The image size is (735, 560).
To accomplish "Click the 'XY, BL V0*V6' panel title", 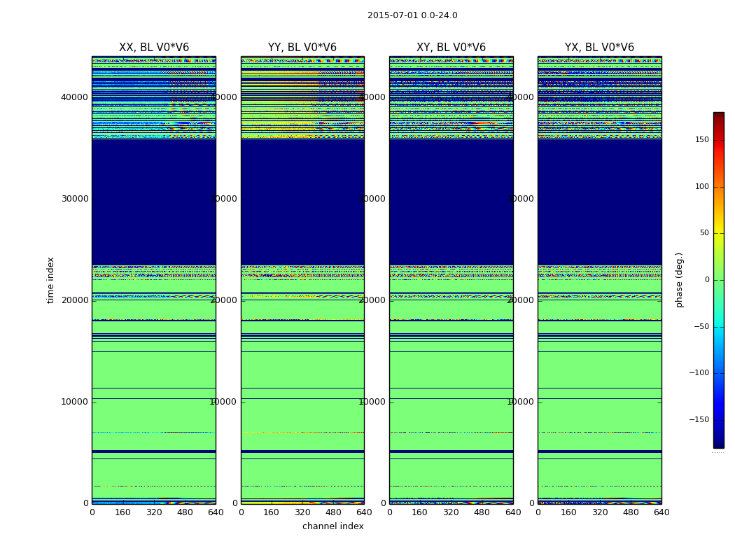I will [x=451, y=48].
